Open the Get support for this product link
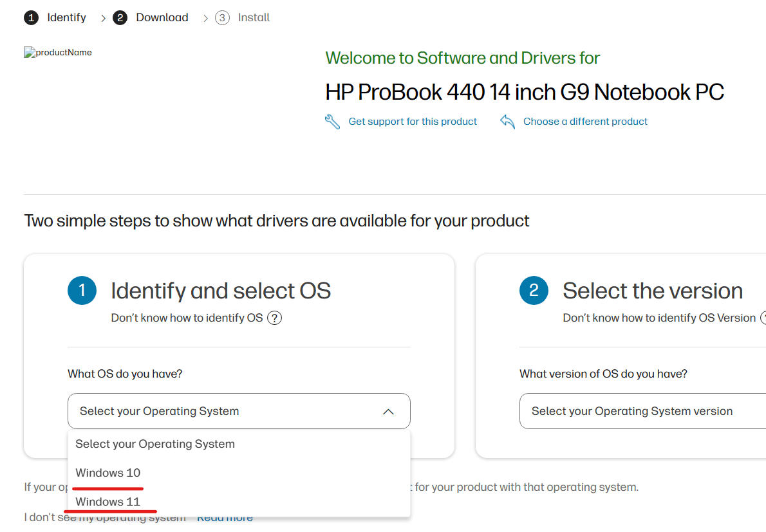This screenshot has height=532, width=766. click(413, 122)
